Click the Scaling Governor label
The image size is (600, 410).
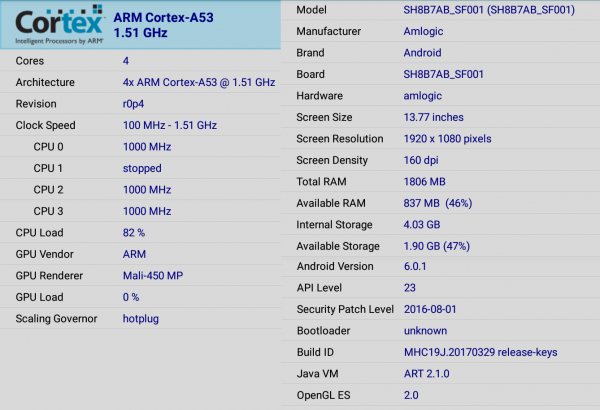coord(56,319)
